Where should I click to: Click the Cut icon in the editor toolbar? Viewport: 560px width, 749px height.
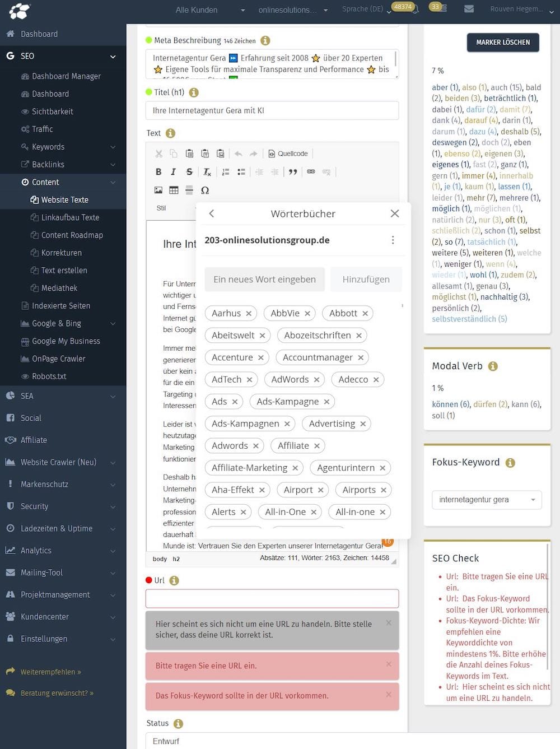158,153
